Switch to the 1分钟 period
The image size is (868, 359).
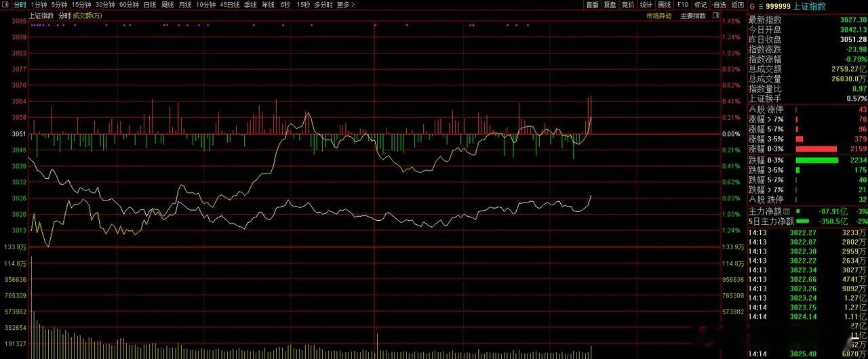point(39,5)
